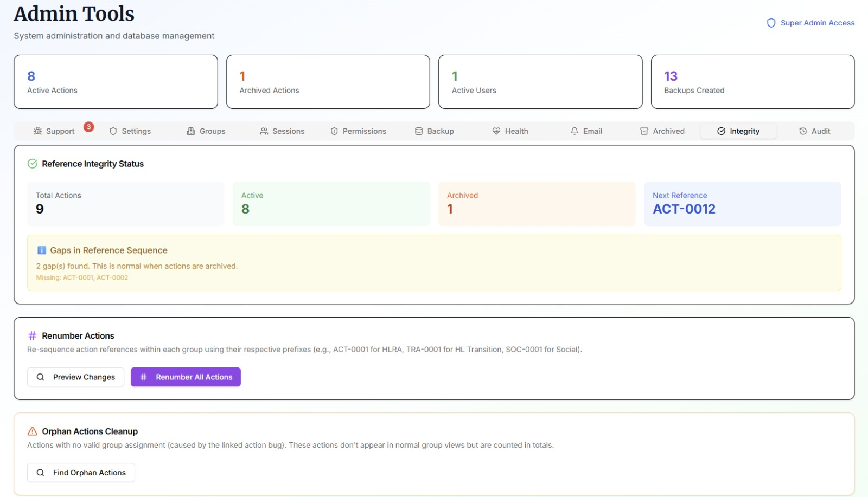Click the Support tab bug icon

click(37, 131)
